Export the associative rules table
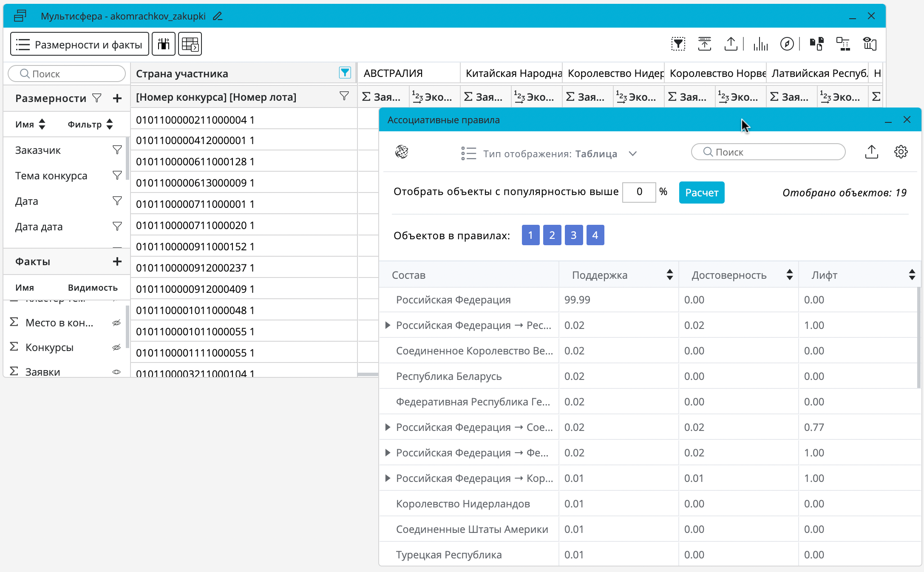 [x=871, y=152]
